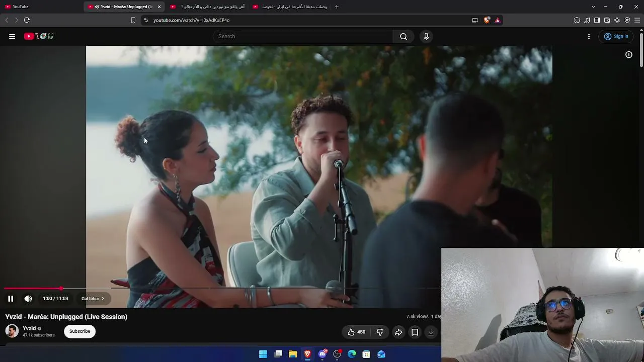Save video to a playlist
Screen dimensions: 644x362
tap(415, 332)
